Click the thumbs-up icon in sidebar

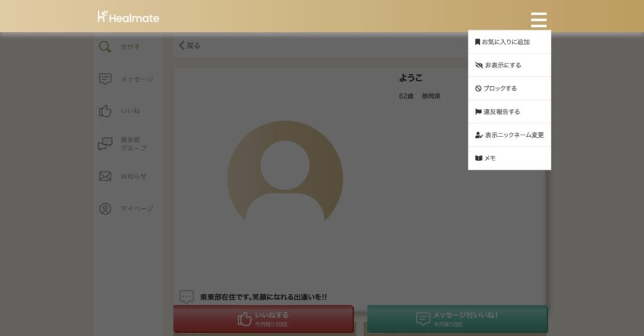105,111
